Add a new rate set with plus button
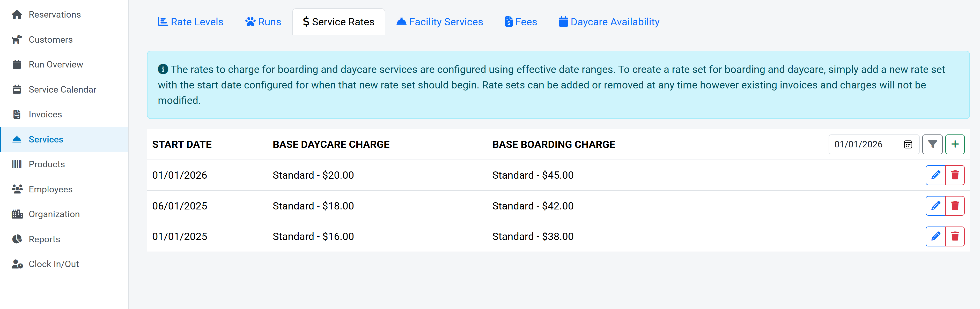Image resolution: width=980 pixels, height=309 pixels. coord(955,145)
